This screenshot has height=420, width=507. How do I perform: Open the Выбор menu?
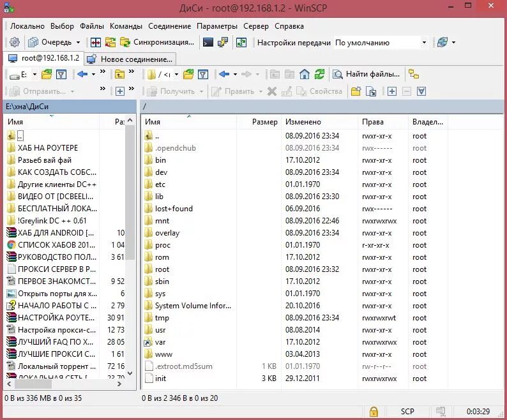click(62, 26)
